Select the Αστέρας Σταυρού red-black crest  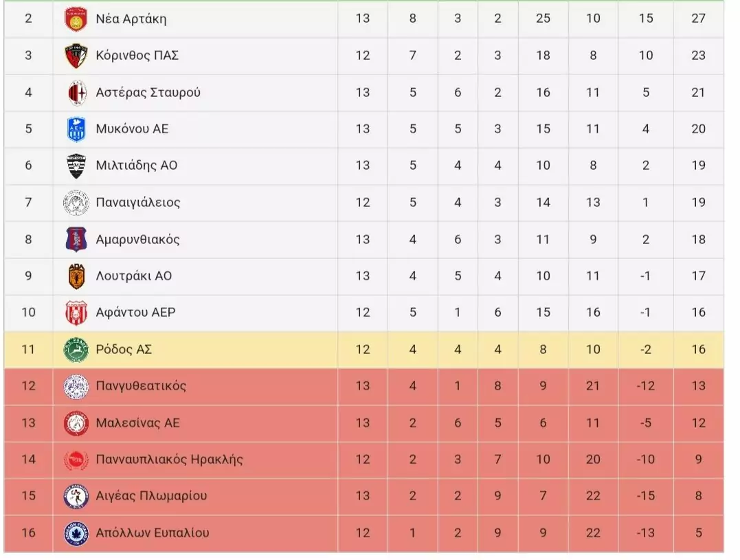(76, 93)
